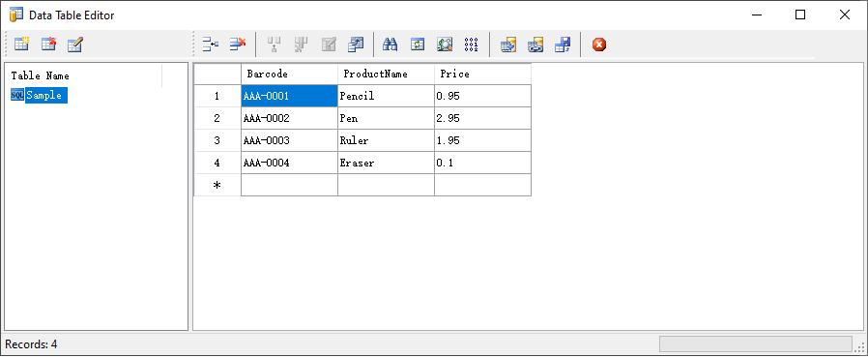Click the Barcode column header
Viewport: 868px width, 358px height.
tap(290, 74)
